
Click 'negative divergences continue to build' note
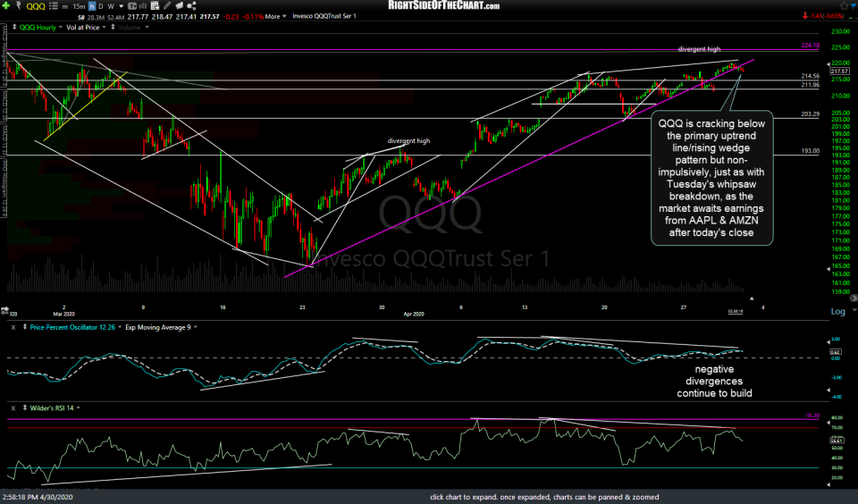(x=714, y=381)
